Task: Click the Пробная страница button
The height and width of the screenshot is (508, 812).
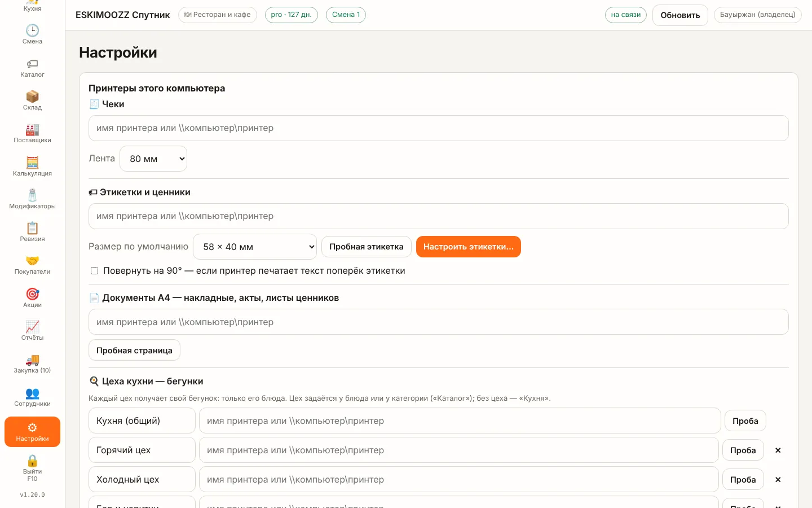Action: [x=134, y=351]
